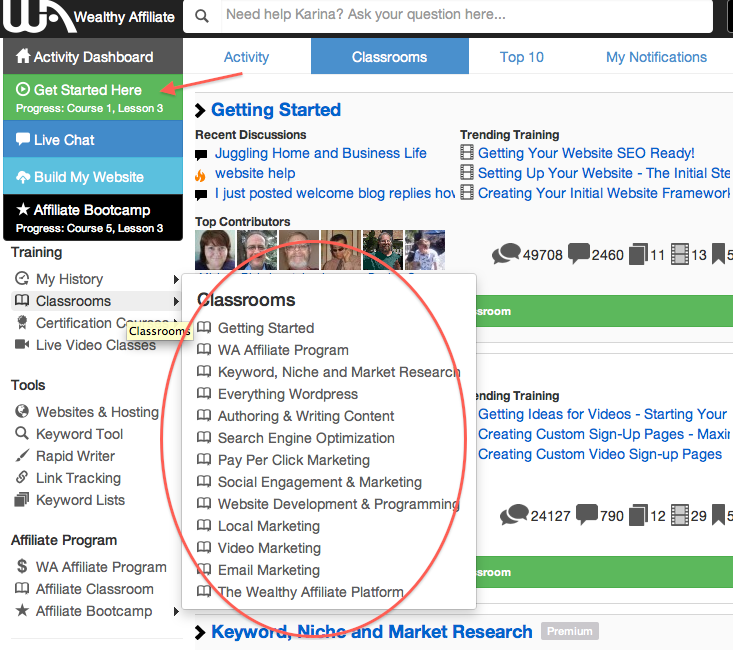Select The Wealthy Affiliate Platform menu item

click(x=311, y=592)
